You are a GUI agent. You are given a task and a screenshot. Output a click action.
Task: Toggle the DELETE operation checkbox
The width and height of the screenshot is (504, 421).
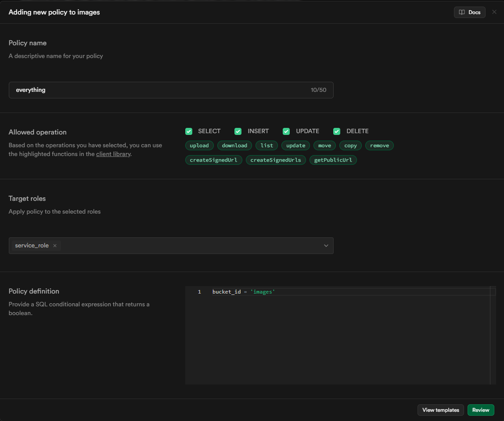(337, 131)
